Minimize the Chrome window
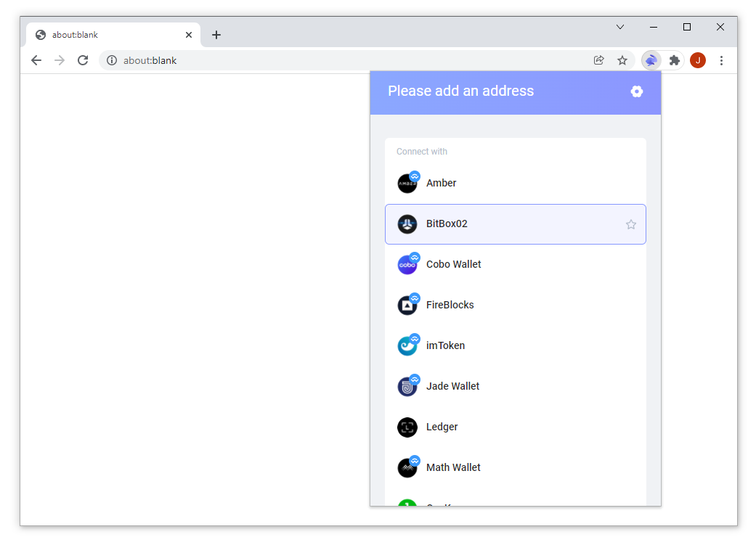This screenshot has height=545, width=756. pos(654,27)
